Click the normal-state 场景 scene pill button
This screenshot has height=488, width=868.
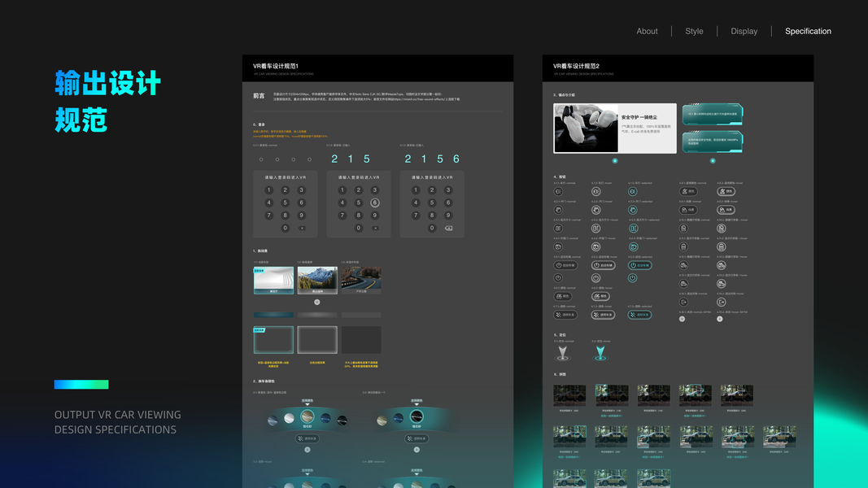pyautogui.click(x=688, y=211)
